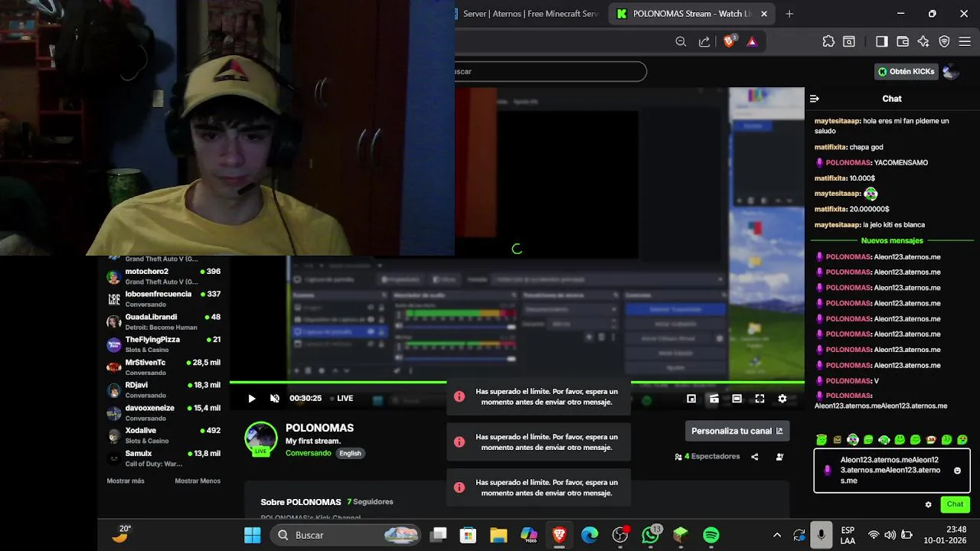Open davooxeneize channel in sidebar
The image size is (980, 551).
164,413
